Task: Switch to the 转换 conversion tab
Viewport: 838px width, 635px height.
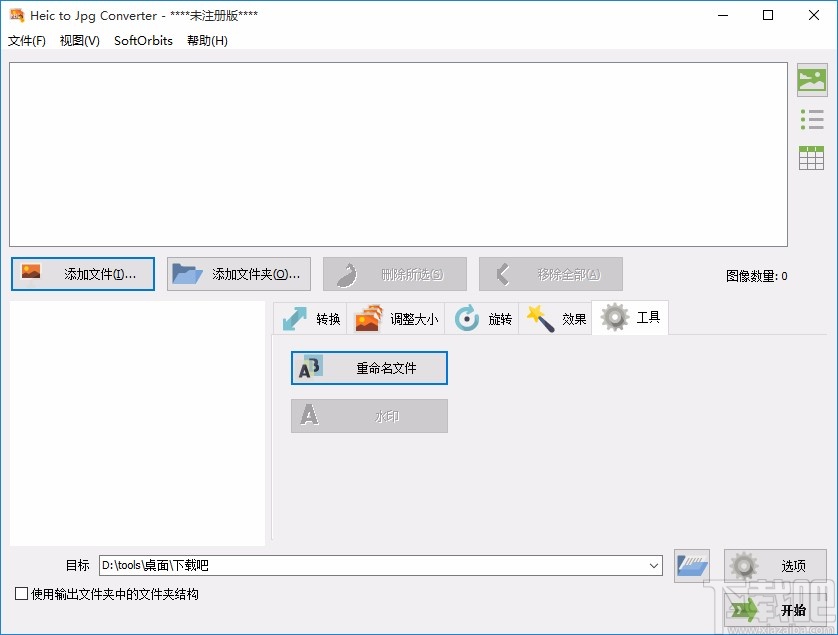Action: click(310, 318)
